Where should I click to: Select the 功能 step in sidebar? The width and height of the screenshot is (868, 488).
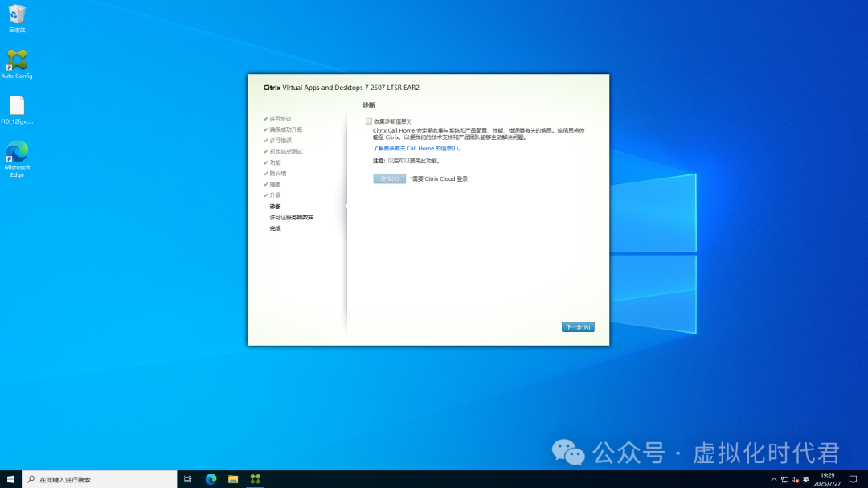pyautogui.click(x=275, y=163)
